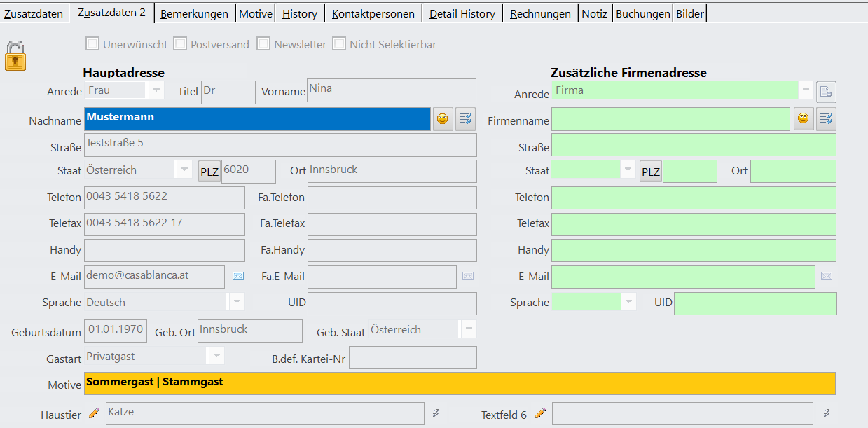This screenshot has height=428, width=868.
Task: Click pencil icon next to Textfeld 6
Action: point(540,414)
